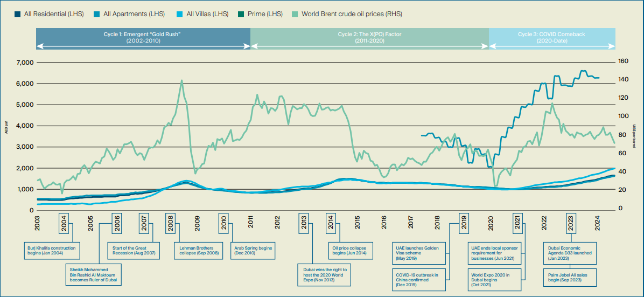The width and height of the screenshot is (644, 297).
Task: Click the 2024 x-axis year label
Action: click(598, 223)
